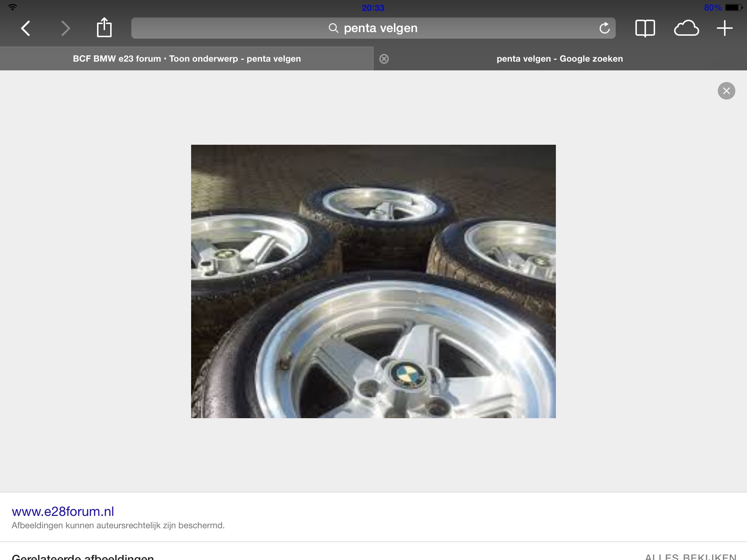The width and height of the screenshot is (747, 560).
Task: Tap the 20:33 clock in status bar
Action: pos(373,8)
